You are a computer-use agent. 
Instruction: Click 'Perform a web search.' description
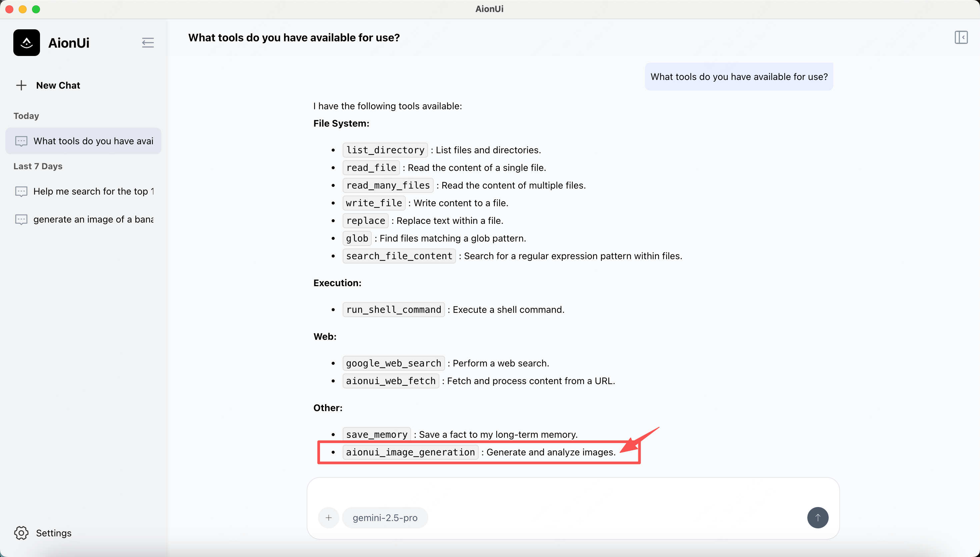(501, 363)
